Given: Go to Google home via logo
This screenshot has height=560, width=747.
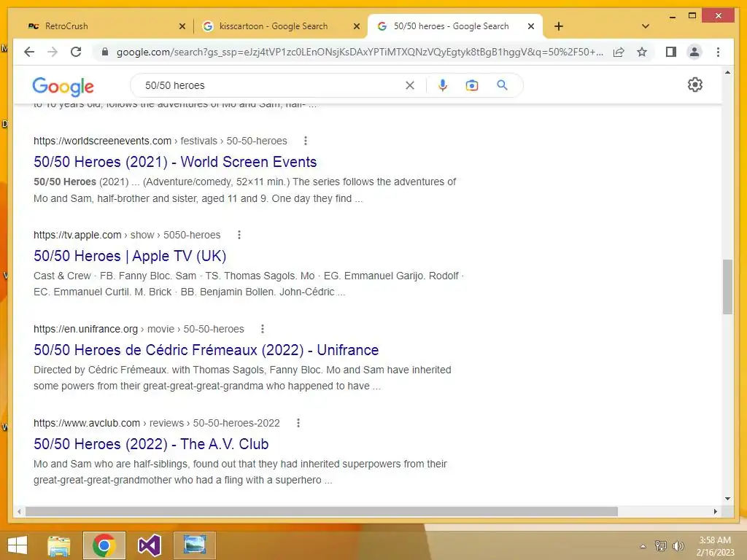Looking at the screenshot, I should point(63,86).
